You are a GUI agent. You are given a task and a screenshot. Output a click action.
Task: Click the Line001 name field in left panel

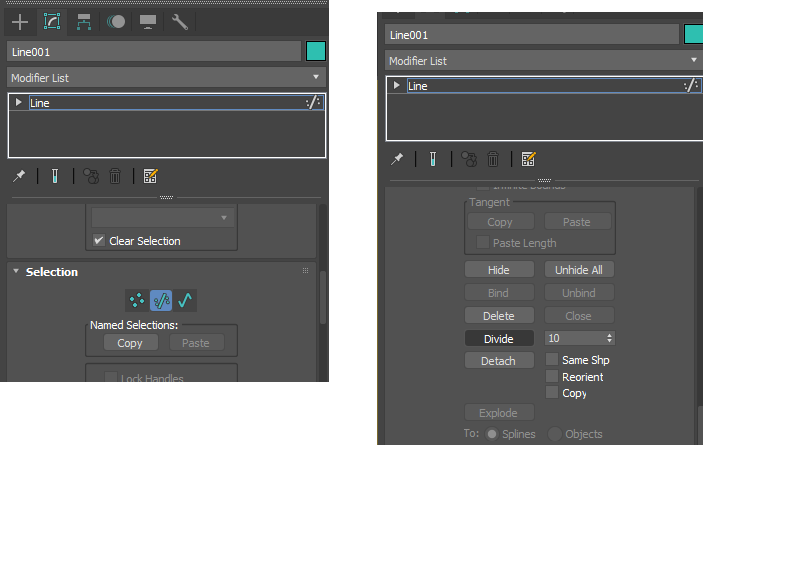tap(154, 52)
